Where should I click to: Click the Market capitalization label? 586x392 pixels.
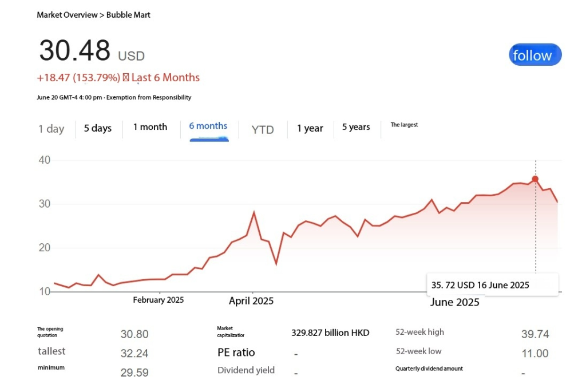coord(231,332)
